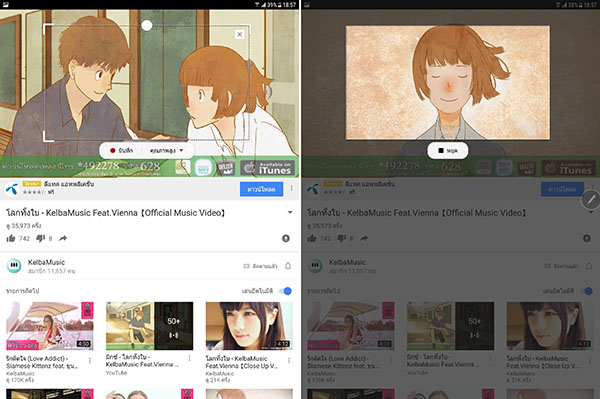Tap the blue round icon in left banner

tap(203, 168)
